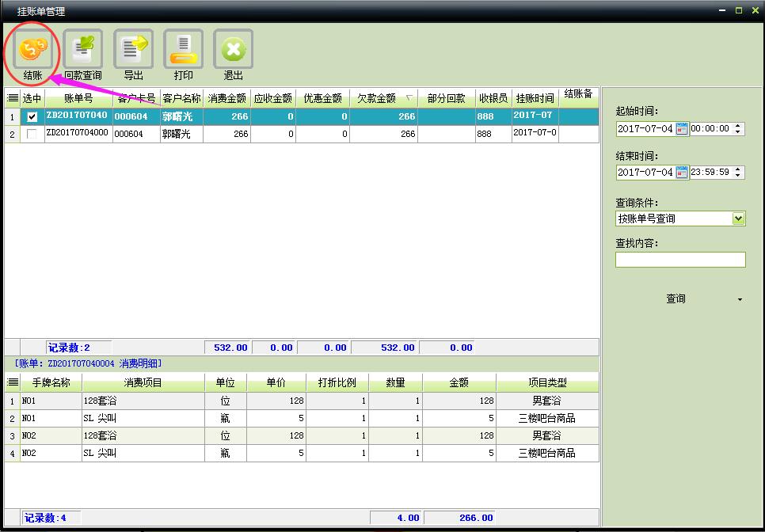Click the 结账 checkout toolbar icon

pos(32,49)
